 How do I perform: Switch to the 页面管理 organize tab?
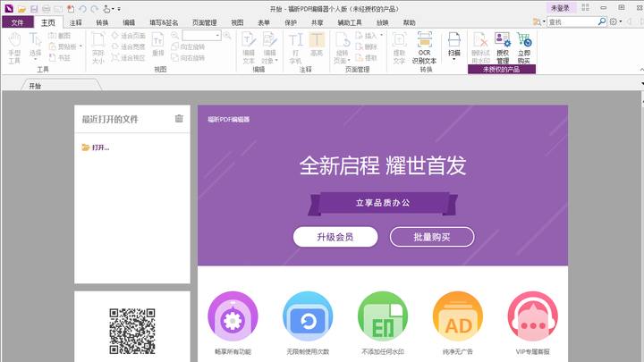click(x=204, y=22)
